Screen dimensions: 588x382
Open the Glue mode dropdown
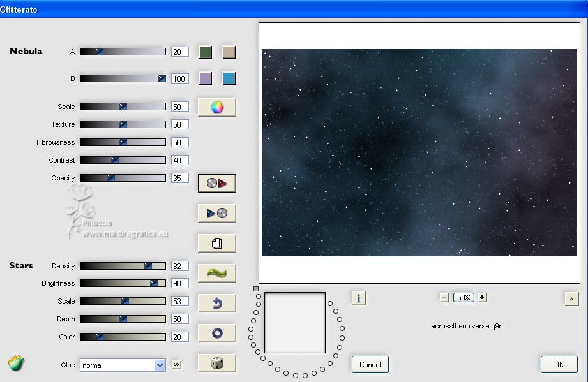[x=122, y=365]
